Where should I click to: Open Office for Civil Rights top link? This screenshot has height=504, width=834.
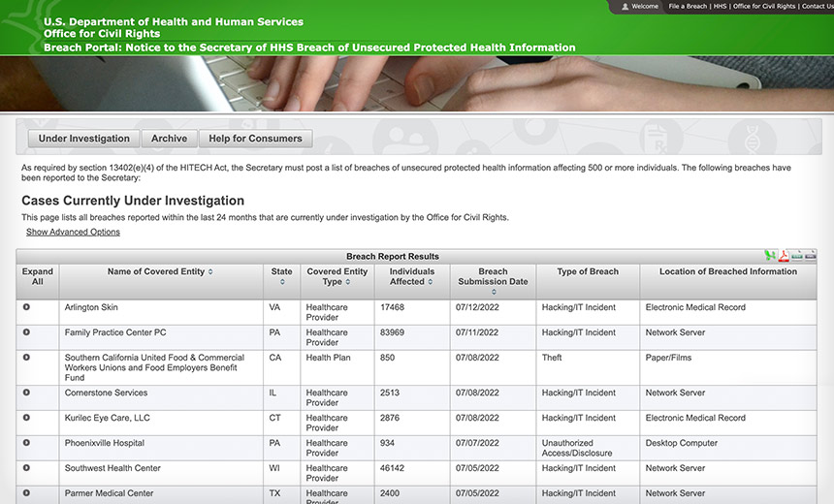[764, 7]
